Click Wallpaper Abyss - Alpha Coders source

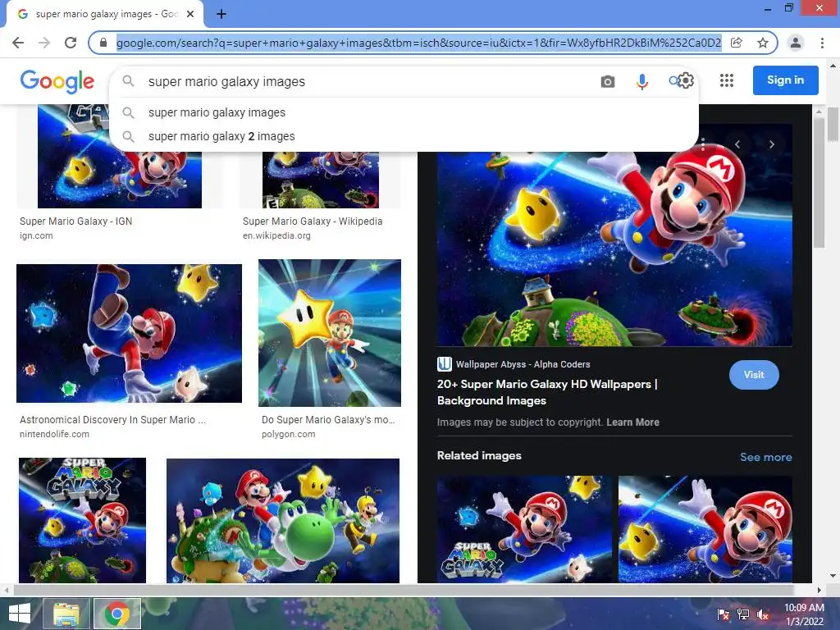pos(523,364)
